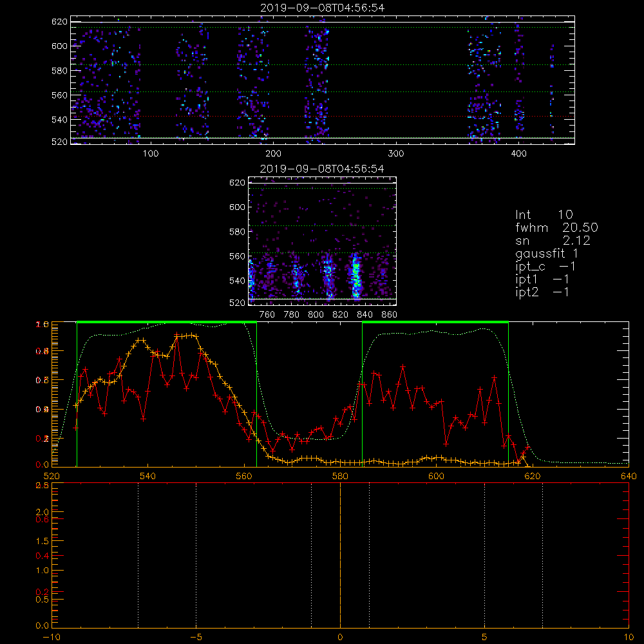This screenshot has height=644, width=644.
Task: Click y-axis label 560 on middle plot
Action: pos(238,256)
